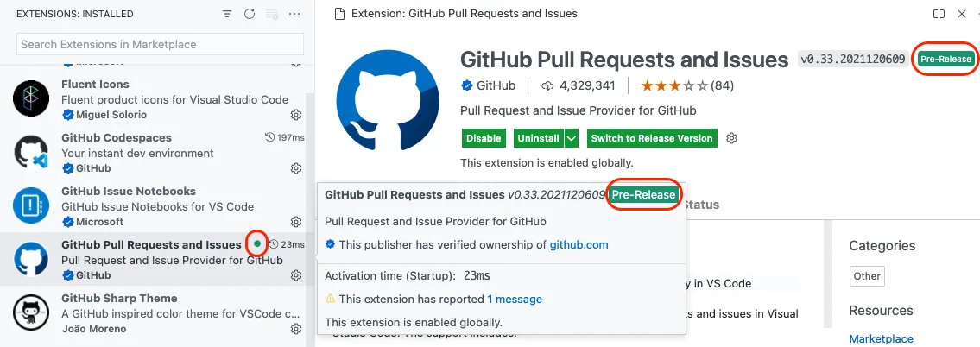Open the github.com verified publisher link

tap(579, 244)
